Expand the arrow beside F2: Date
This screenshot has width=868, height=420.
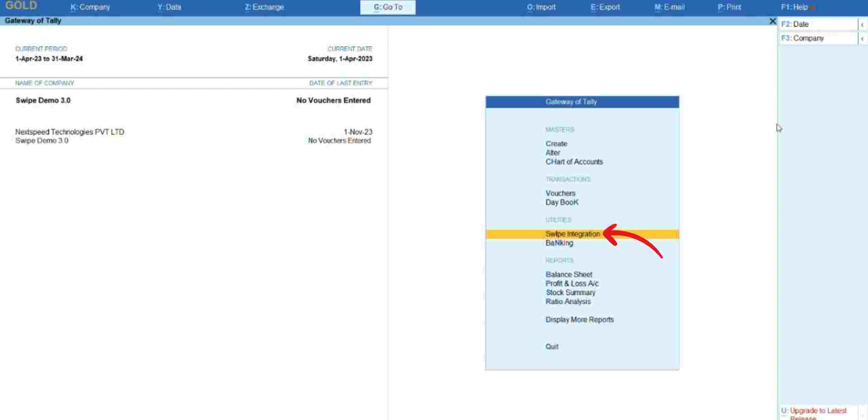coord(862,24)
